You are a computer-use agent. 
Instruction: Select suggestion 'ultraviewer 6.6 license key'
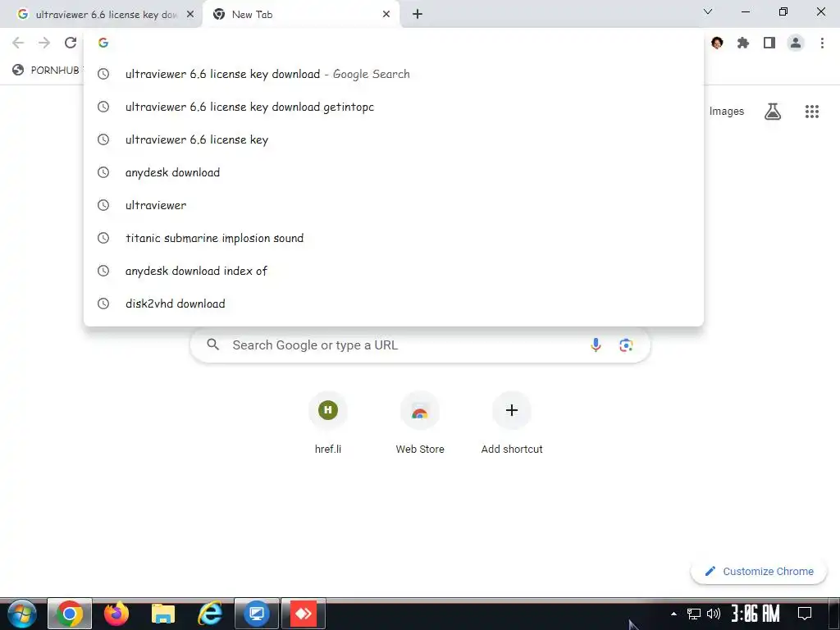tap(394, 139)
